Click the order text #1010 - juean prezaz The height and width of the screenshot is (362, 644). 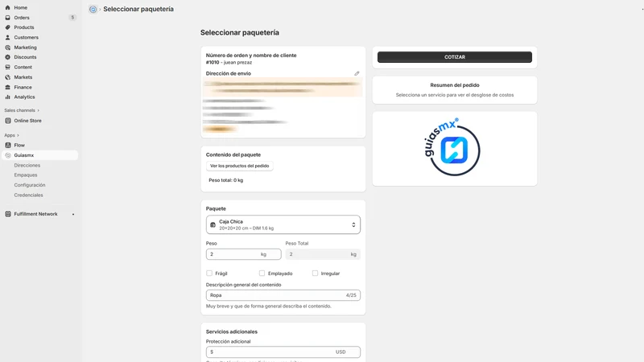[229, 63]
